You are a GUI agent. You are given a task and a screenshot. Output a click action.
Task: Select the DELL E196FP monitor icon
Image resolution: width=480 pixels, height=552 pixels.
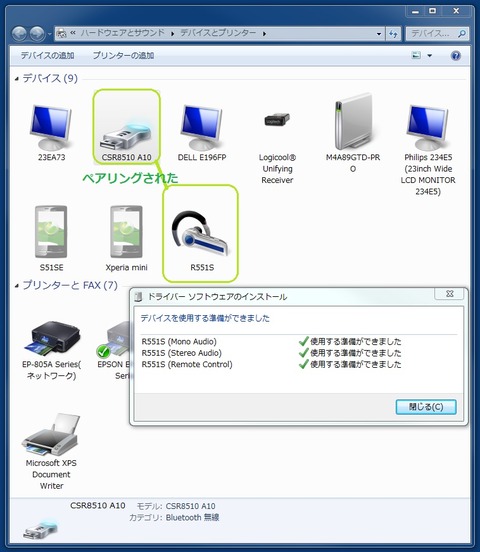[x=202, y=127]
